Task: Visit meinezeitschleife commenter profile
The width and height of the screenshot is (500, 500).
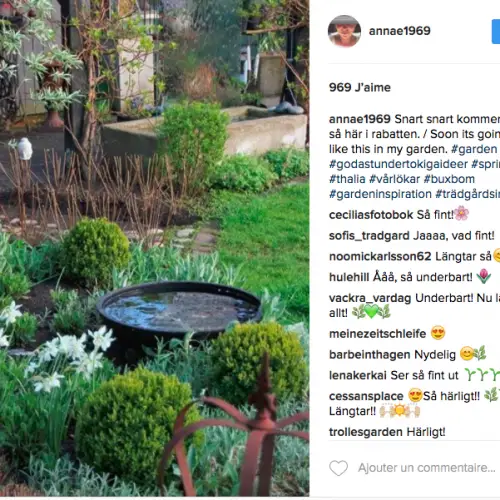Action: (x=377, y=334)
